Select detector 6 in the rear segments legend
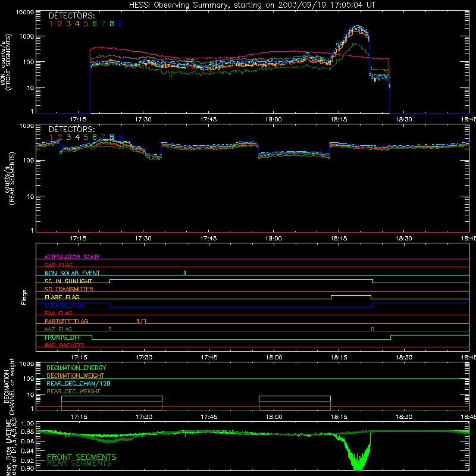This screenshot has width=476, height=476. (x=95, y=137)
